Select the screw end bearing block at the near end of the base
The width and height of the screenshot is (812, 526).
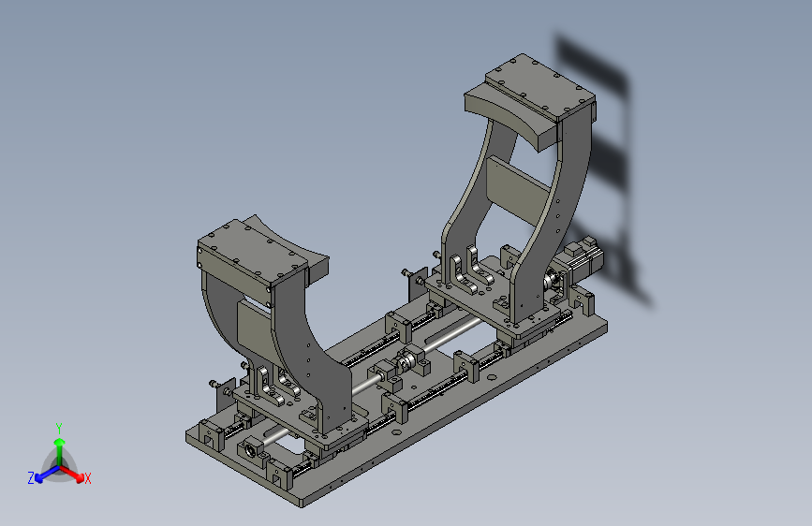point(252,450)
